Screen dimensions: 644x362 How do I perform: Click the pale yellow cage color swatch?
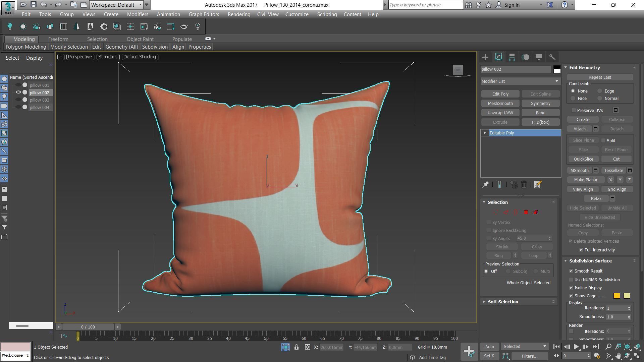pos(627,296)
